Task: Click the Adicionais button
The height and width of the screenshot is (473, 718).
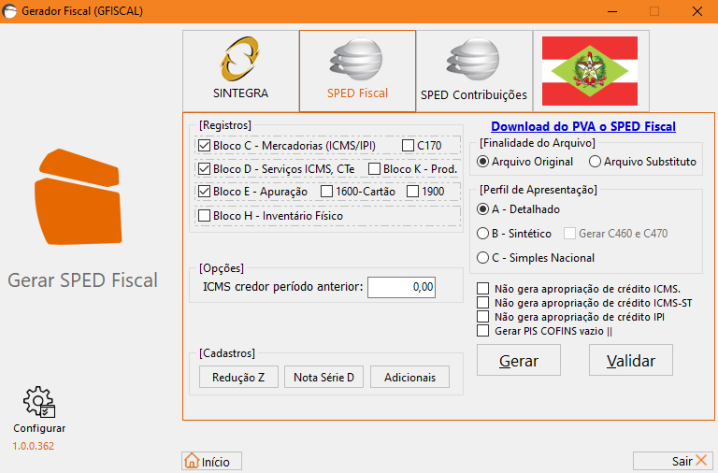Action: pyautogui.click(x=410, y=377)
